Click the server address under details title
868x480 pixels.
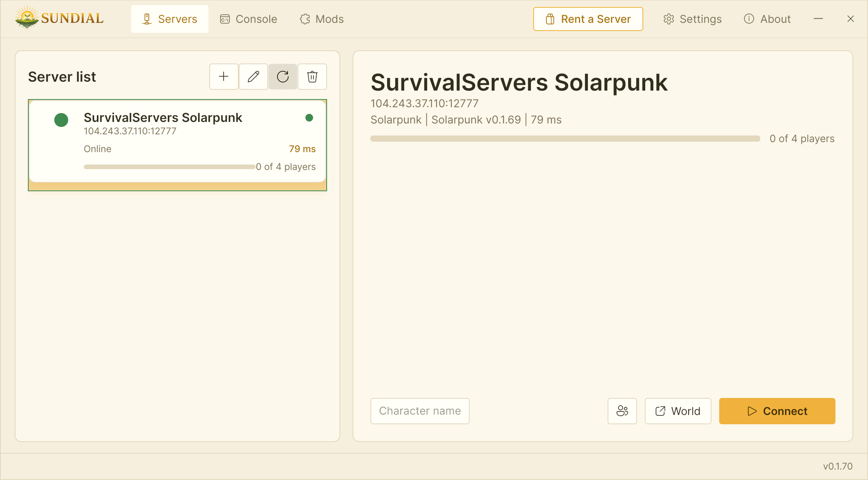pyautogui.click(x=425, y=103)
